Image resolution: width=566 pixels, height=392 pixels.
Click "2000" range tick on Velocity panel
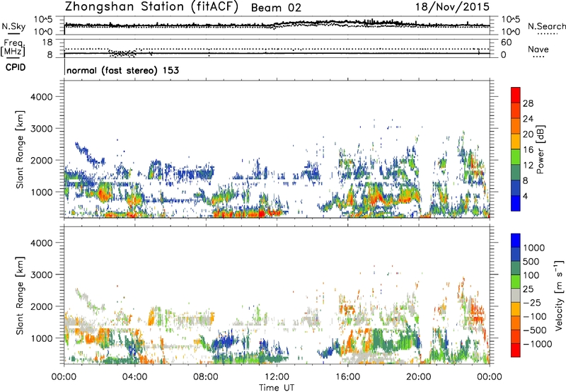point(42,306)
